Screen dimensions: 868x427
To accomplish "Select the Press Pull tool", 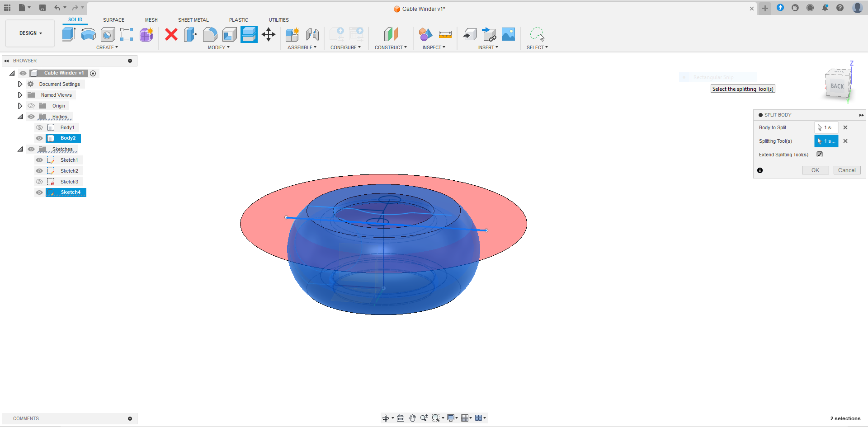I will coord(190,34).
